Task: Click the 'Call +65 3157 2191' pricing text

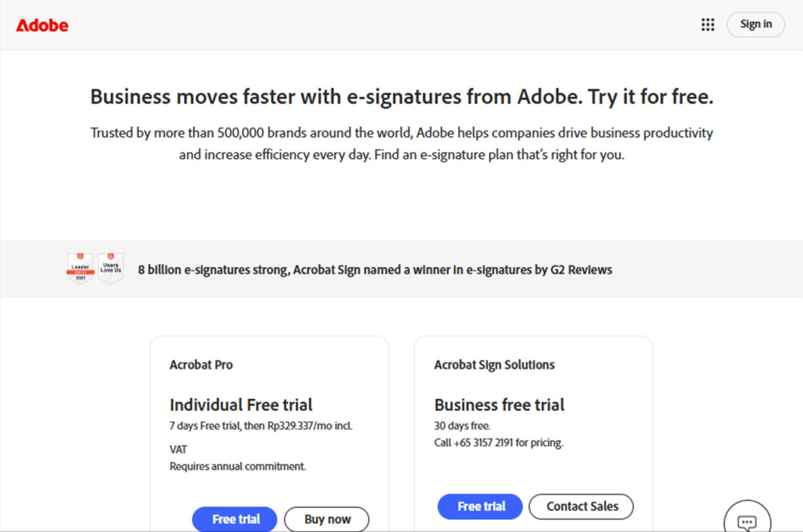Action: [x=498, y=443]
